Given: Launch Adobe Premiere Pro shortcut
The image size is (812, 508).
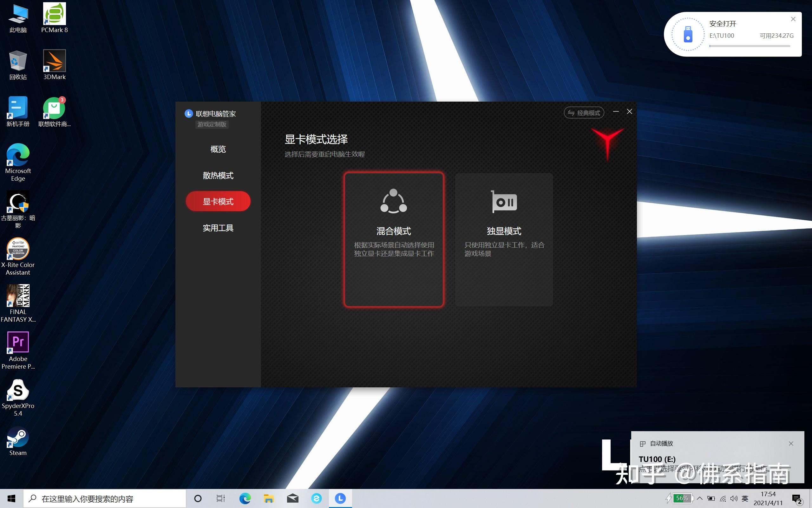Looking at the screenshot, I should pyautogui.click(x=18, y=351).
